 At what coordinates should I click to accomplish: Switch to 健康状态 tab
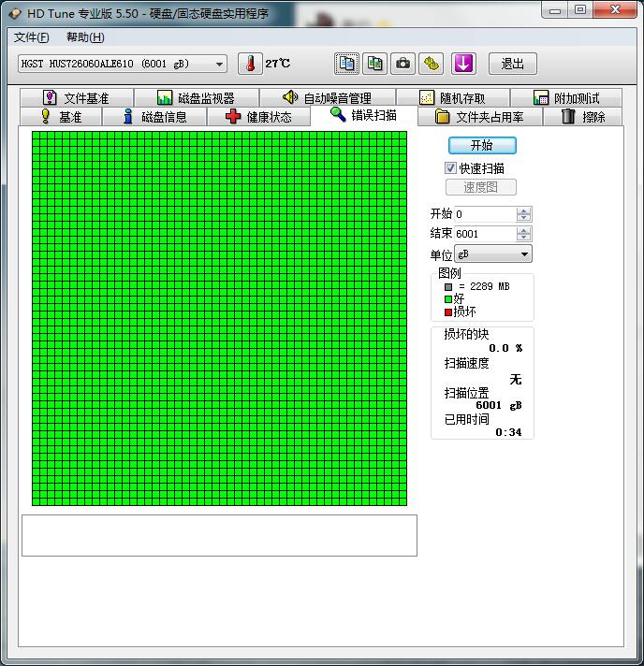[258, 117]
